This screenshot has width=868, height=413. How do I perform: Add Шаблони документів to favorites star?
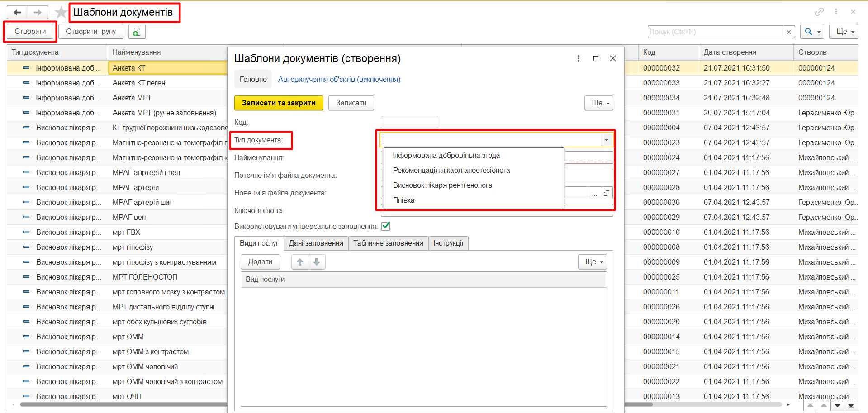coord(61,12)
